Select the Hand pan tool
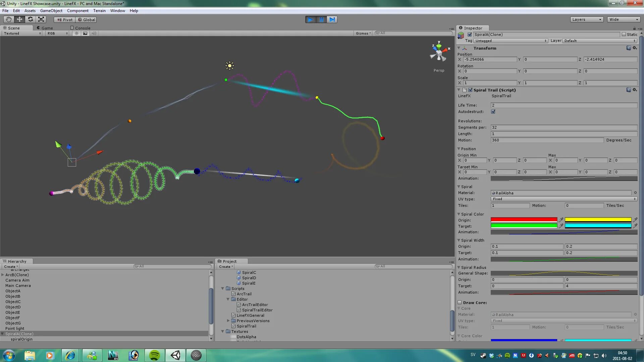The image size is (644, 362). (8, 19)
